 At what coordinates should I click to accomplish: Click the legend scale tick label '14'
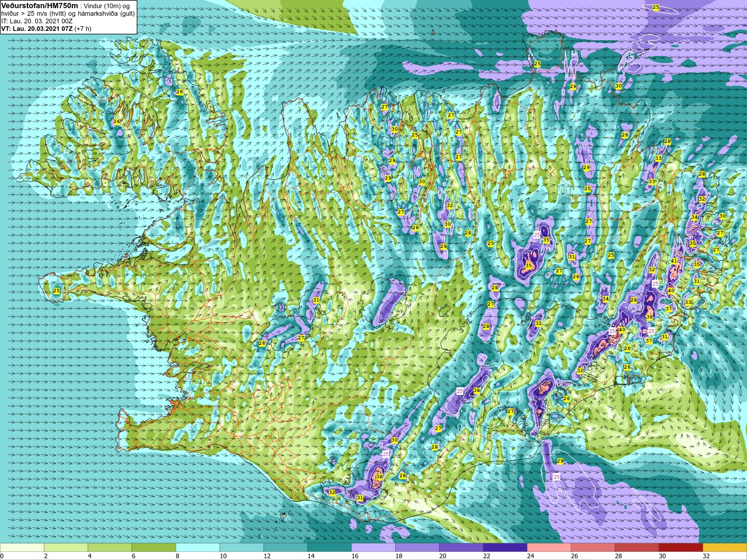click(x=310, y=556)
